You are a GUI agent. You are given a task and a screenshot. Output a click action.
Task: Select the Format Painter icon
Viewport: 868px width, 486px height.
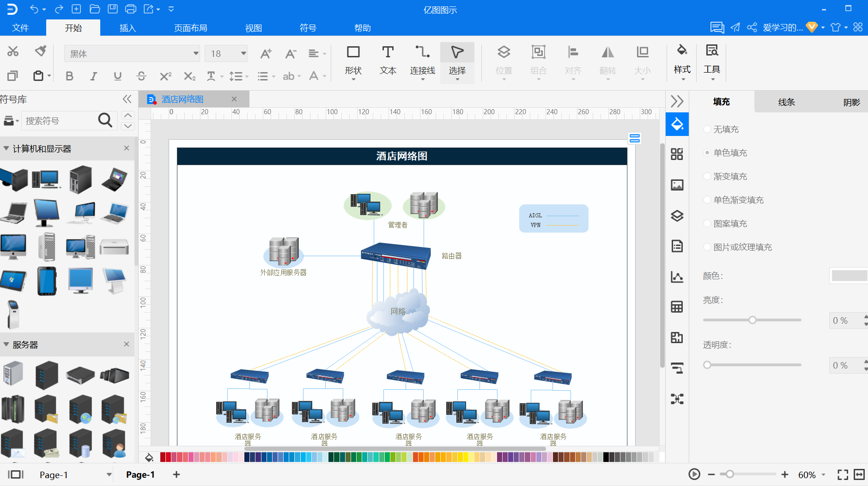pos(41,51)
